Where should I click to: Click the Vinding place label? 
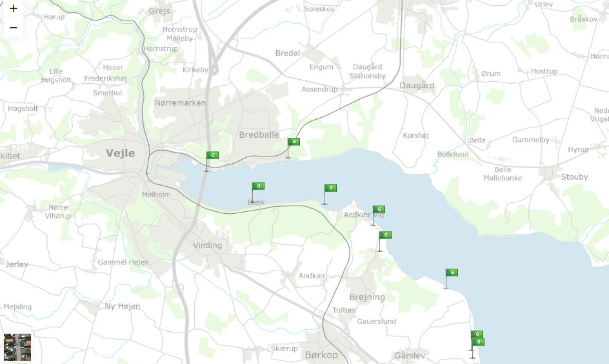coord(207,245)
